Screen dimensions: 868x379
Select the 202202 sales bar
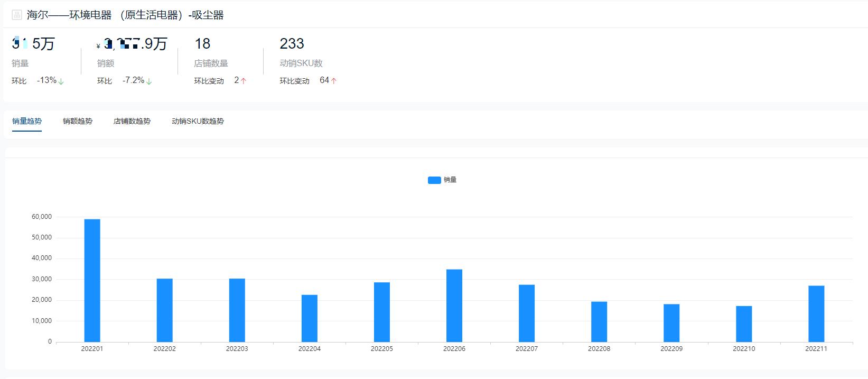click(164, 310)
